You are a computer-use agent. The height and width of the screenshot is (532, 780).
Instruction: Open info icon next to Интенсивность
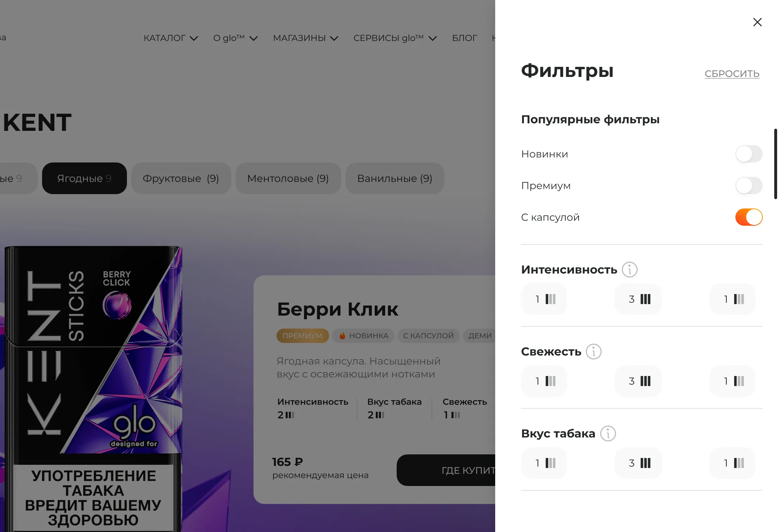629,270
